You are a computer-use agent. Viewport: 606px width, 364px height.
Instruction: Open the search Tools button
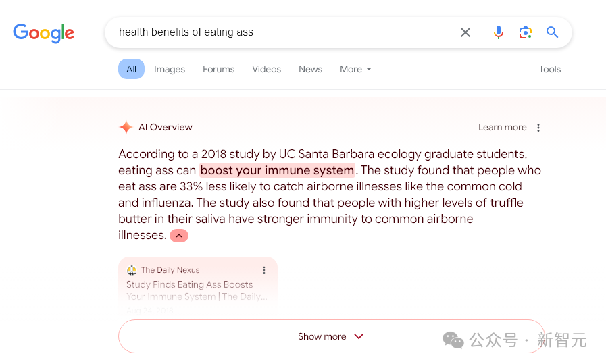click(x=550, y=69)
